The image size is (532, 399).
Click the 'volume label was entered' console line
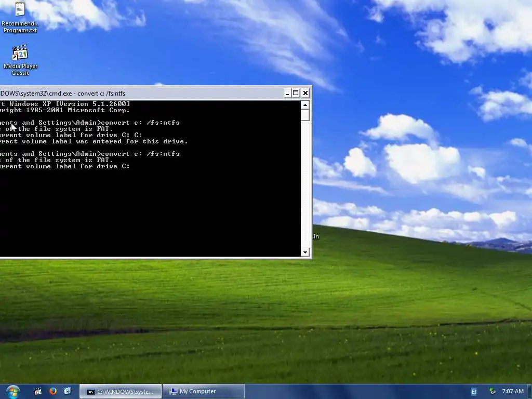click(94, 141)
